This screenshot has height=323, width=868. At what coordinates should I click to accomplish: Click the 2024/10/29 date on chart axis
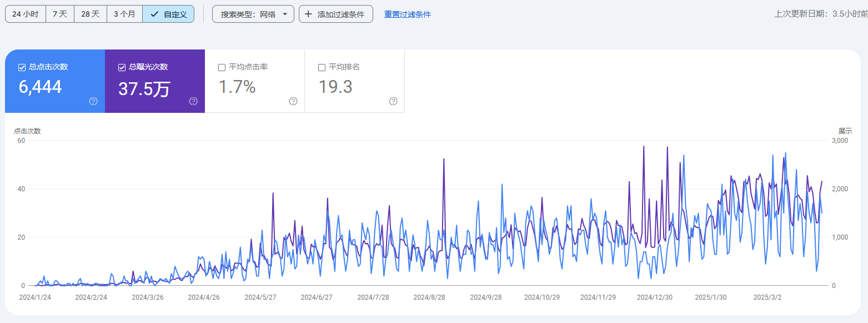click(542, 297)
